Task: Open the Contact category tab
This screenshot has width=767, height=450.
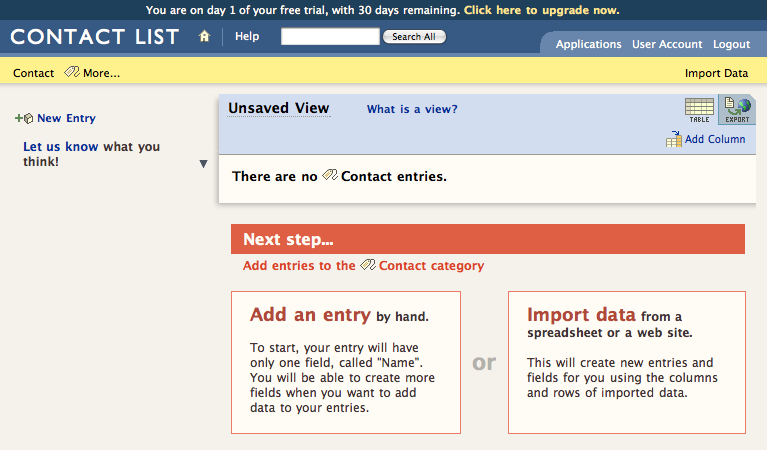Action: tap(33, 73)
